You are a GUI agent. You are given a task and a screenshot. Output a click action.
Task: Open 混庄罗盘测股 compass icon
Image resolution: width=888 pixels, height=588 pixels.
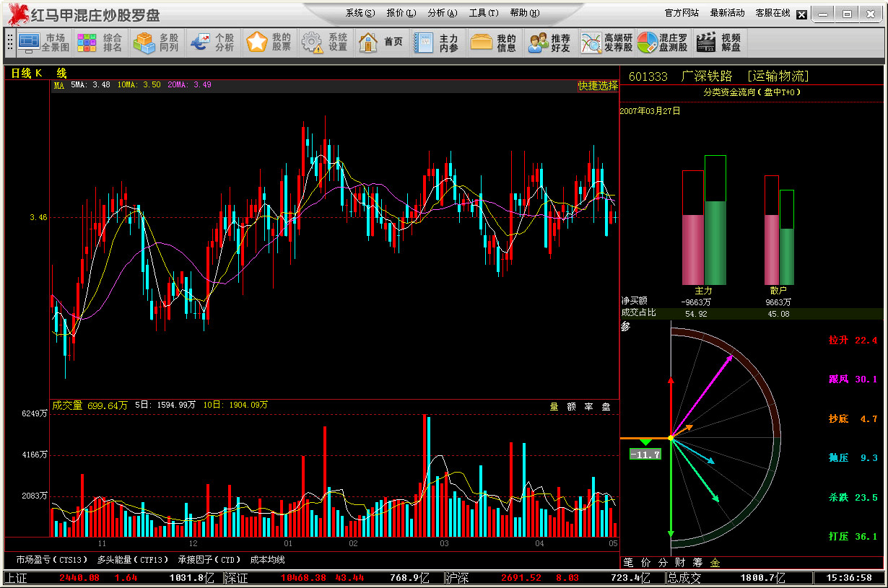pos(663,43)
